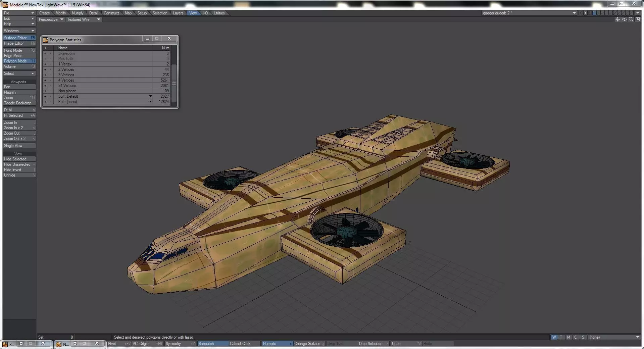
Task: Open the File dropdown menu
Action: [x=19, y=13]
